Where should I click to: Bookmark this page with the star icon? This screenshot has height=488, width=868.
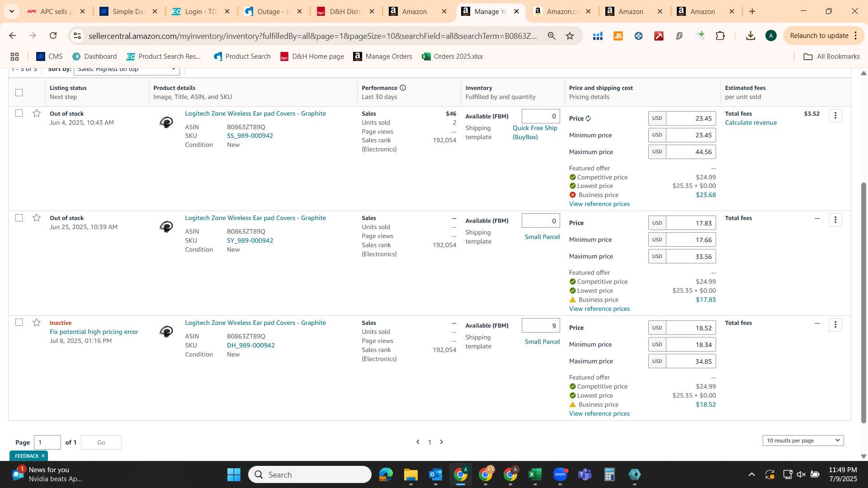pyautogui.click(x=570, y=36)
